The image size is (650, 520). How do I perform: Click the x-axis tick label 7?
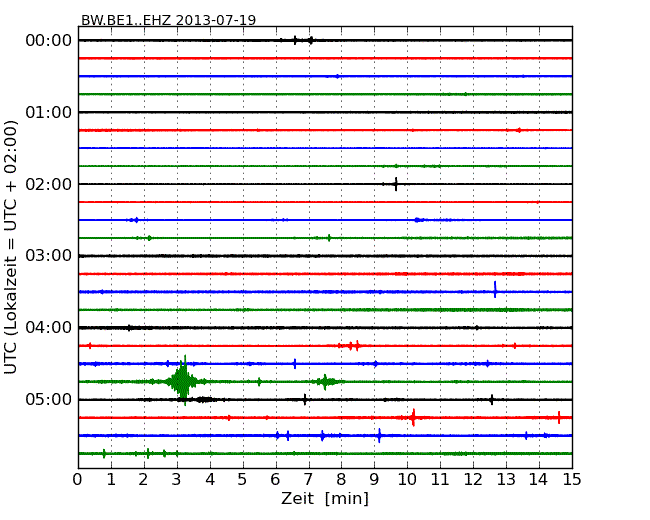pyautogui.click(x=308, y=480)
